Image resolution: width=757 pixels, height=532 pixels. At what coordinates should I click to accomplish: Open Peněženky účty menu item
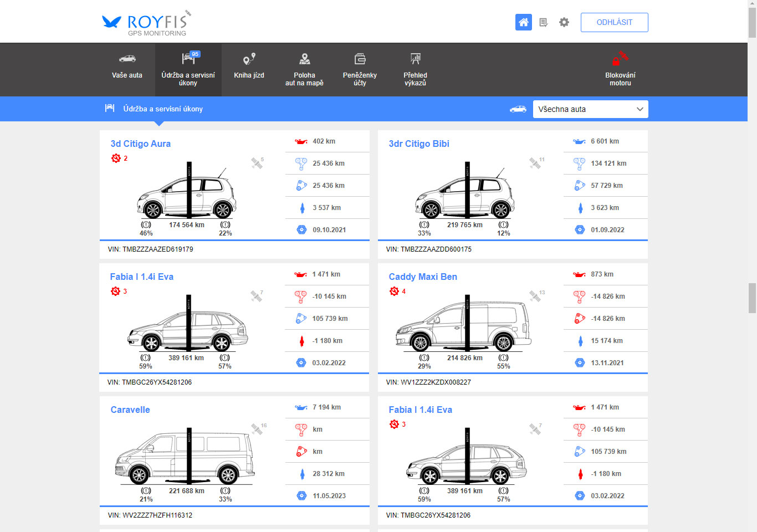[360, 70]
